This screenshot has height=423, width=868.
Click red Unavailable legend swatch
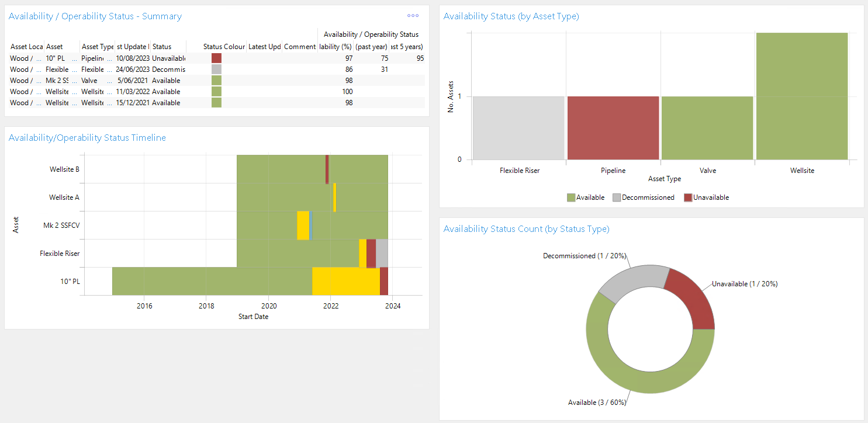coord(688,197)
